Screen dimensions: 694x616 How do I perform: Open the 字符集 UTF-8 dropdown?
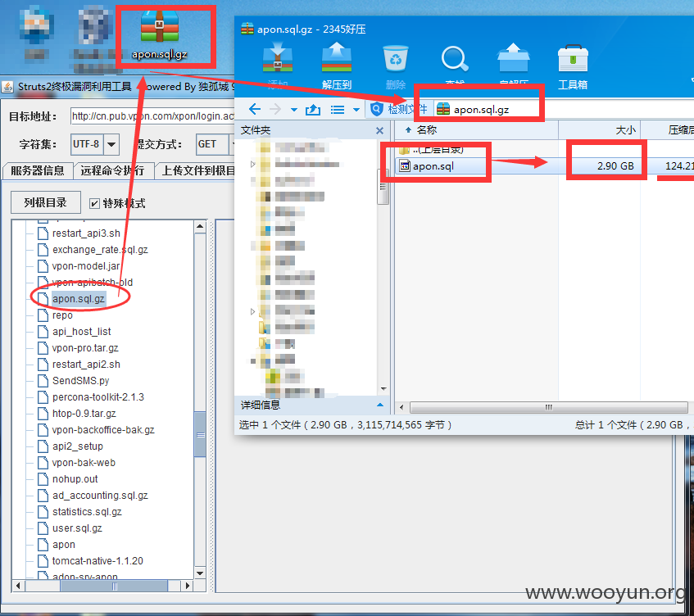[111, 144]
